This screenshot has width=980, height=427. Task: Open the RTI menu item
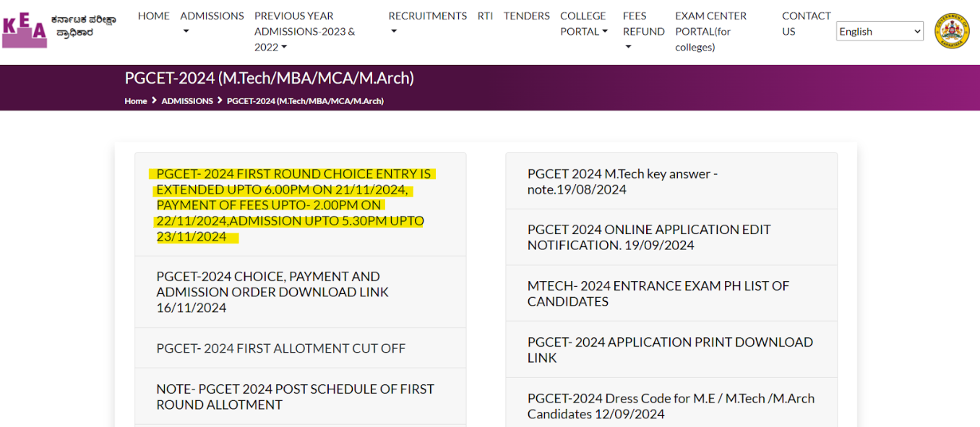pyautogui.click(x=485, y=16)
